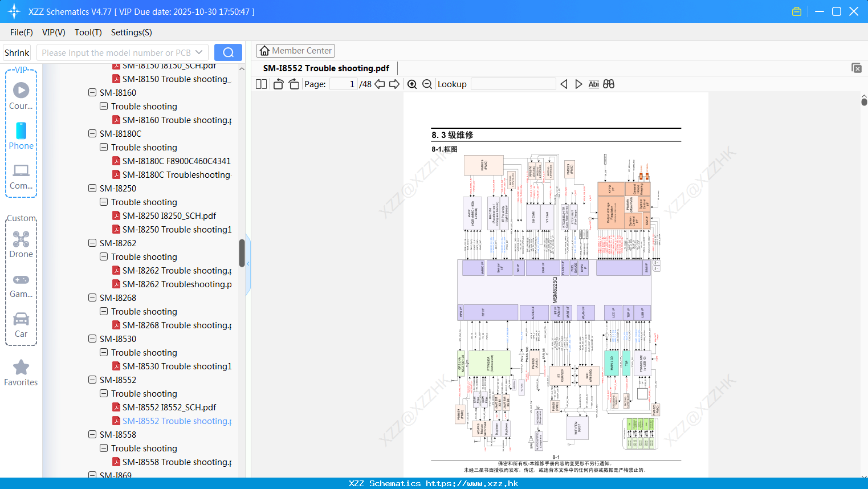Click the XZZ Schematics app logo
868x489 pixels.
pos(14,11)
